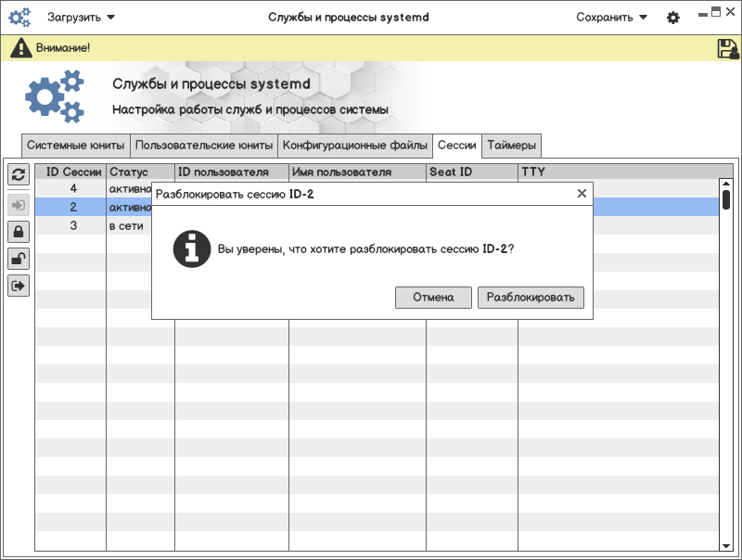Screen dimensions: 742x560
Task: Click the warning triangle icon
Action: (x=20, y=48)
